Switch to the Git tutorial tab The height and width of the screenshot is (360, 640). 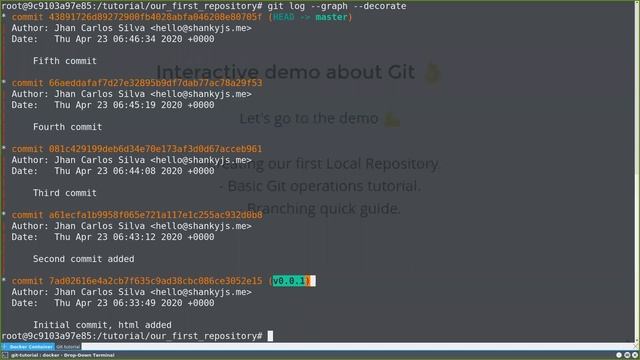click(68, 347)
